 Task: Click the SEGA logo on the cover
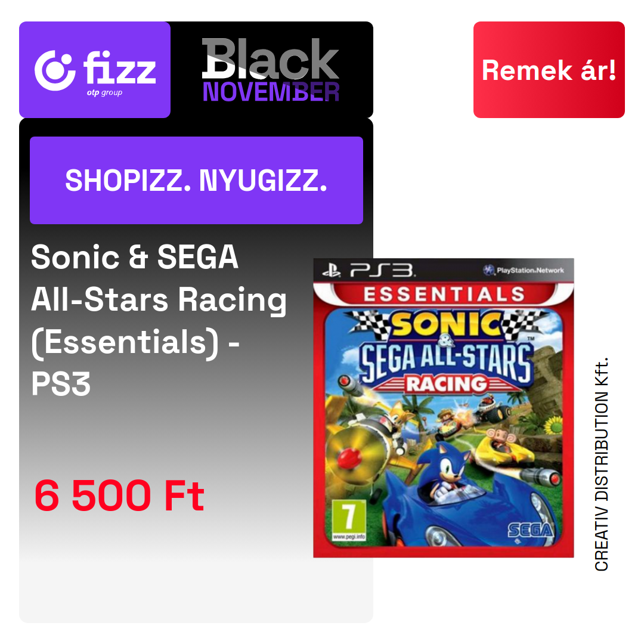[x=530, y=530]
